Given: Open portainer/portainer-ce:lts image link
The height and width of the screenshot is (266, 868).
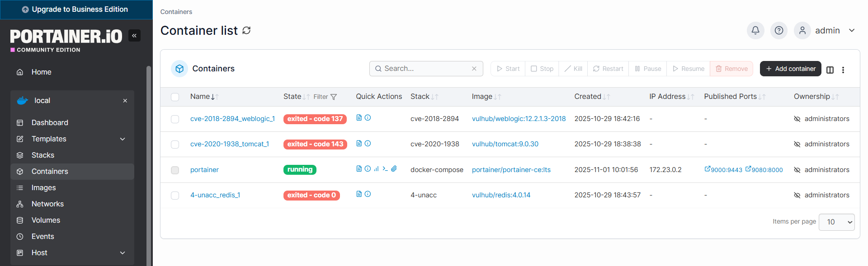Looking at the screenshot, I should pos(511,170).
